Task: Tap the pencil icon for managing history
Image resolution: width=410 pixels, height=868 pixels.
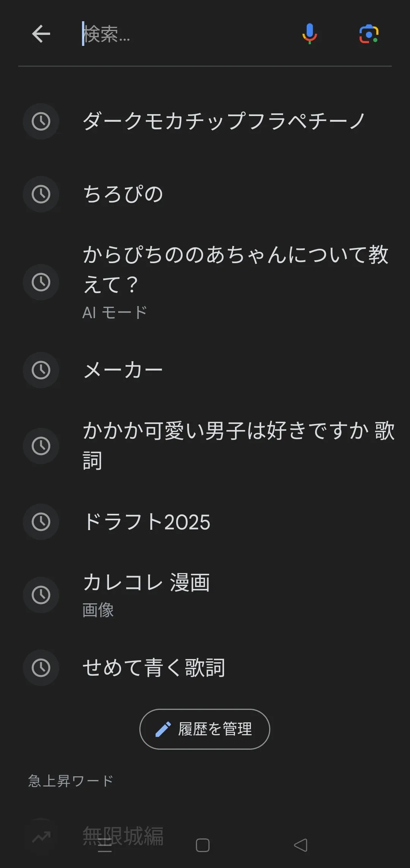Action: [x=163, y=729]
